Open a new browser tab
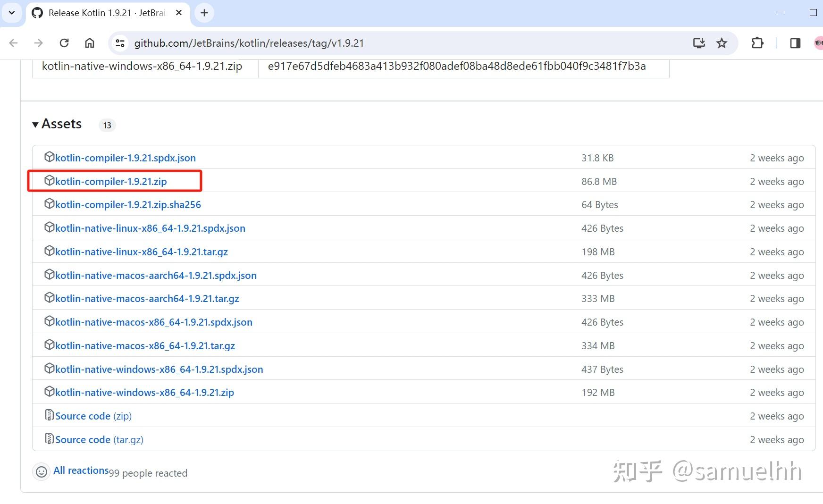The width and height of the screenshot is (823, 504). point(204,13)
